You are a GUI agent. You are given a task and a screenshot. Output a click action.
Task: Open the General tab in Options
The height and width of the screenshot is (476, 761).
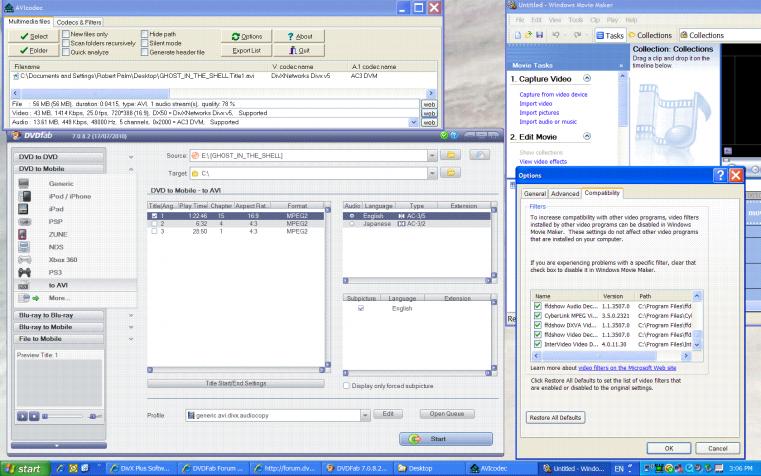coord(534,193)
